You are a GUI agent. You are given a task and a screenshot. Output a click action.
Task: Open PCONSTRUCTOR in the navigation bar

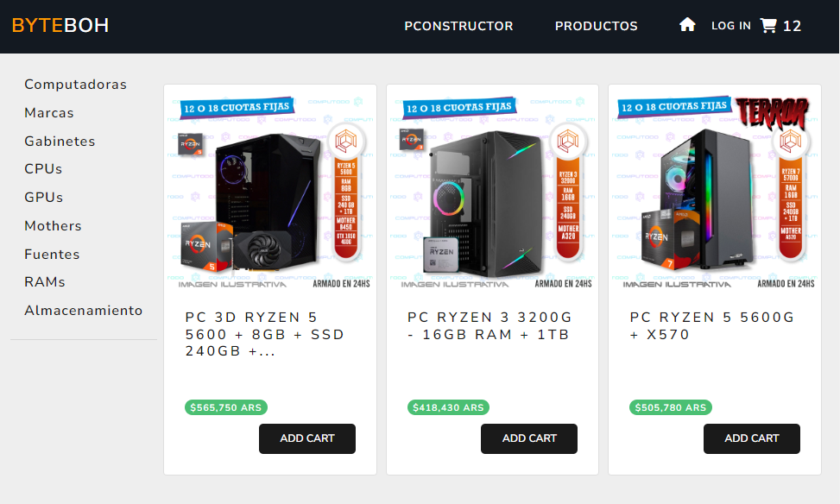[x=458, y=26]
